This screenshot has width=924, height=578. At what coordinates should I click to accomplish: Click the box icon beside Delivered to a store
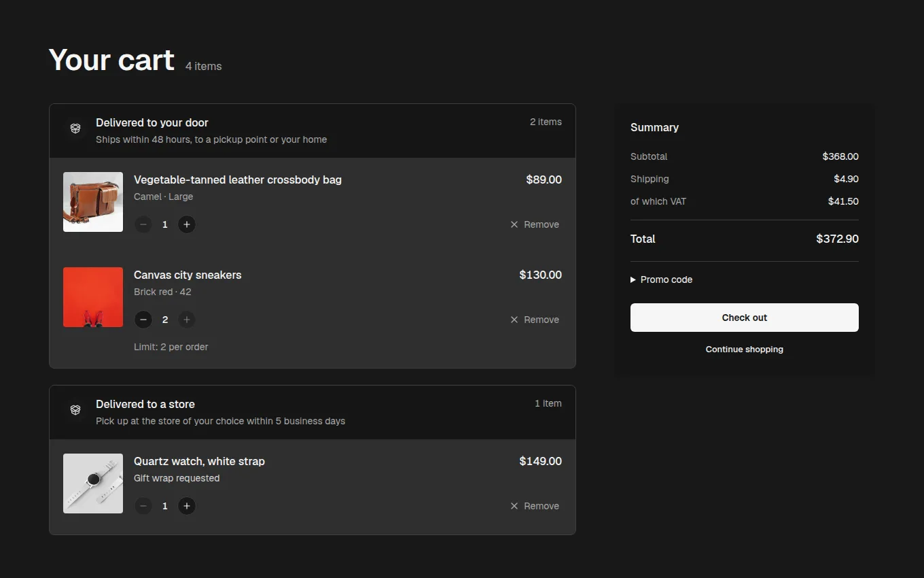75,410
